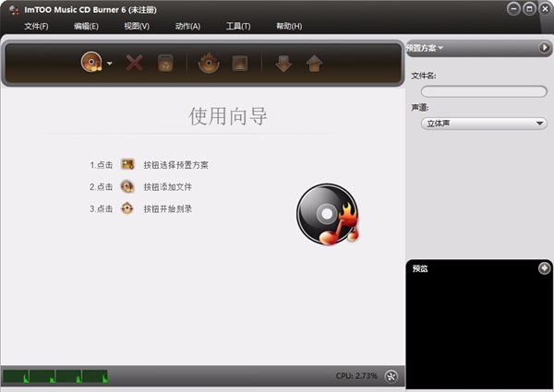Viewport: 554px width, 392px height.
Task: Click the stop square button
Action: pyautogui.click(x=239, y=64)
